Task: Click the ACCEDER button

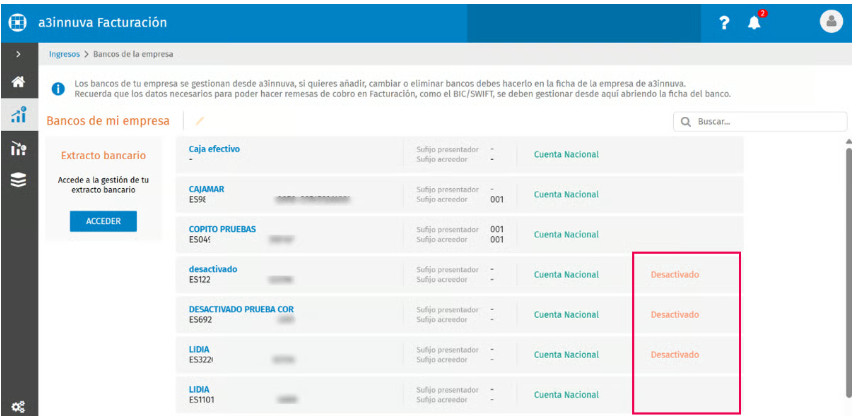Action: coord(103,221)
